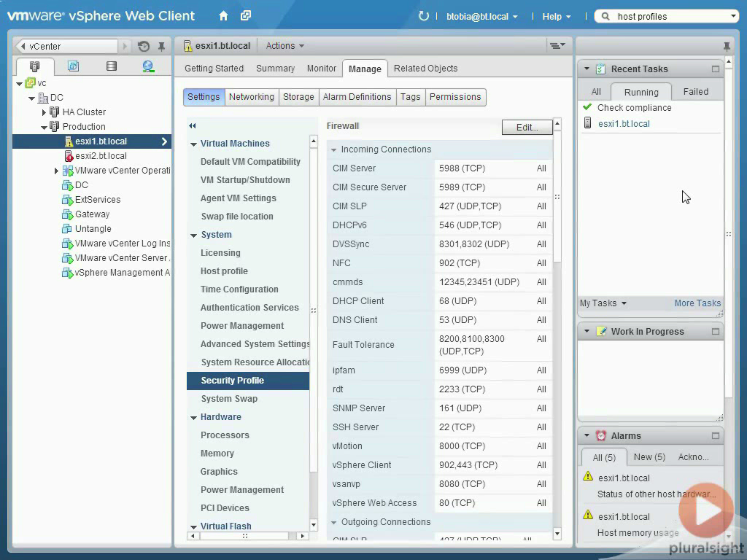Select the vMotion firewall row
The height and width of the screenshot is (560, 747).
440,446
